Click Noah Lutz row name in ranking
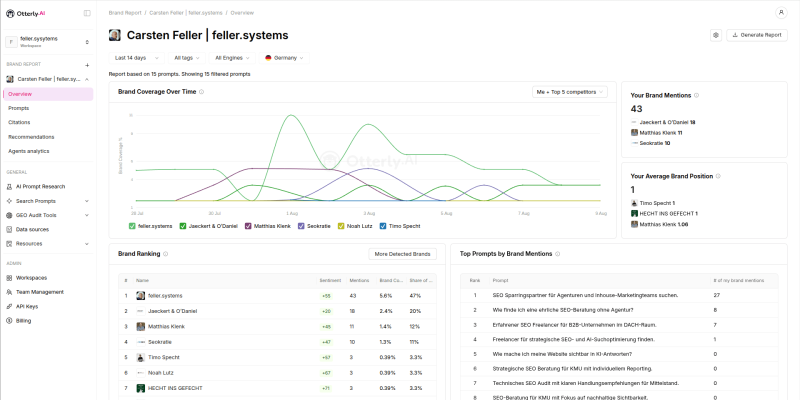 (161, 373)
